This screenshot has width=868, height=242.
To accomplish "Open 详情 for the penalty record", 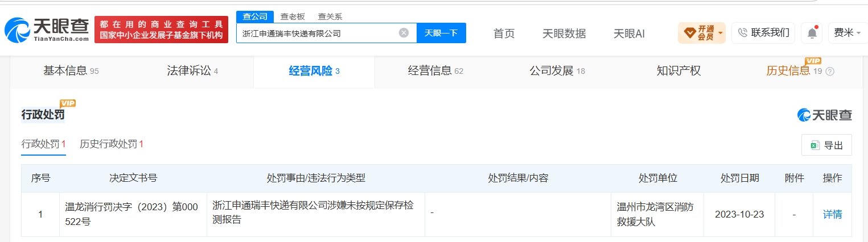I will pyautogui.click(x=833, y=215).
